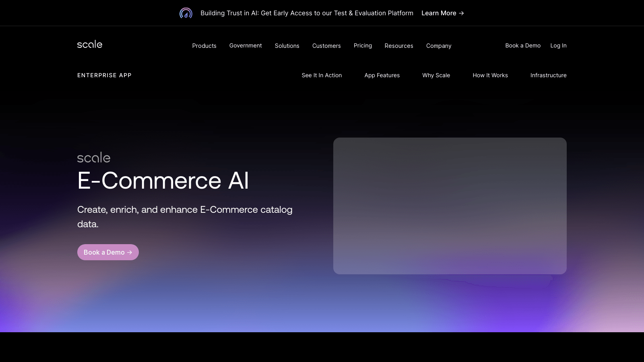
Task: Jump to App Features section
Action: 382,75
